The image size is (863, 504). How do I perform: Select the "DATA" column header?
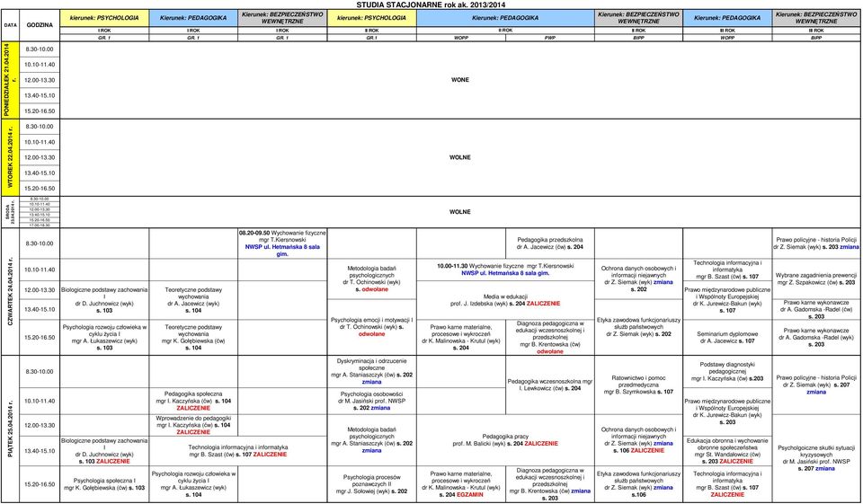pos(10,25)
